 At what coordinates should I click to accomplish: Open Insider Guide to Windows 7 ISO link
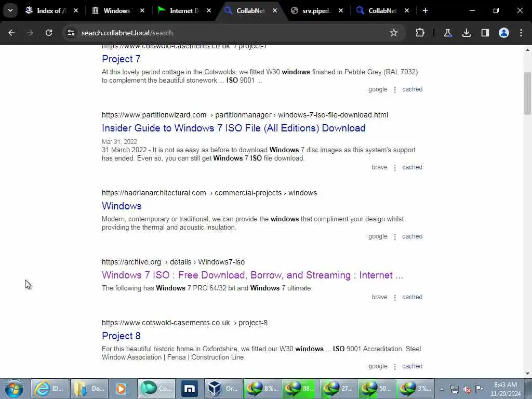pos(233,128)
